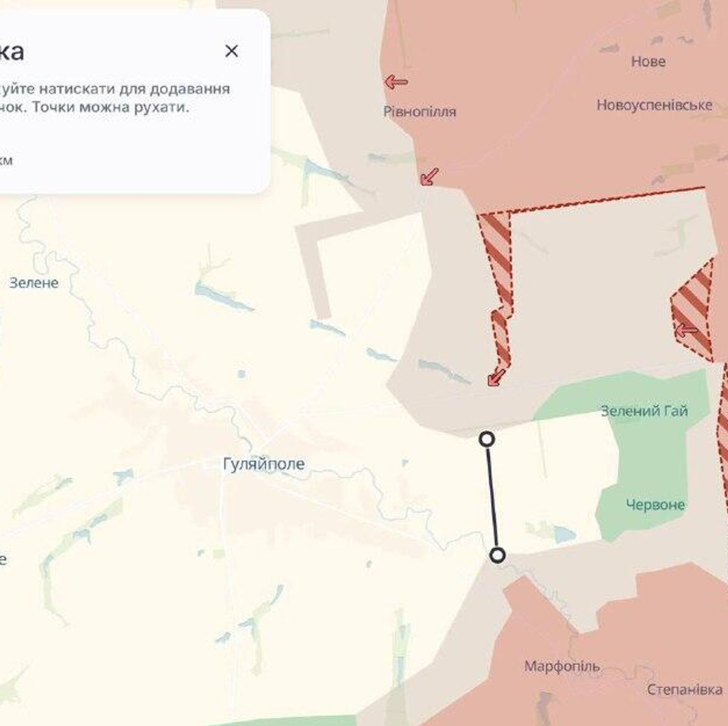This screenshot has width=728, height=726.
Task: Close the ruler measurement panel
Action: click(231, 51)
